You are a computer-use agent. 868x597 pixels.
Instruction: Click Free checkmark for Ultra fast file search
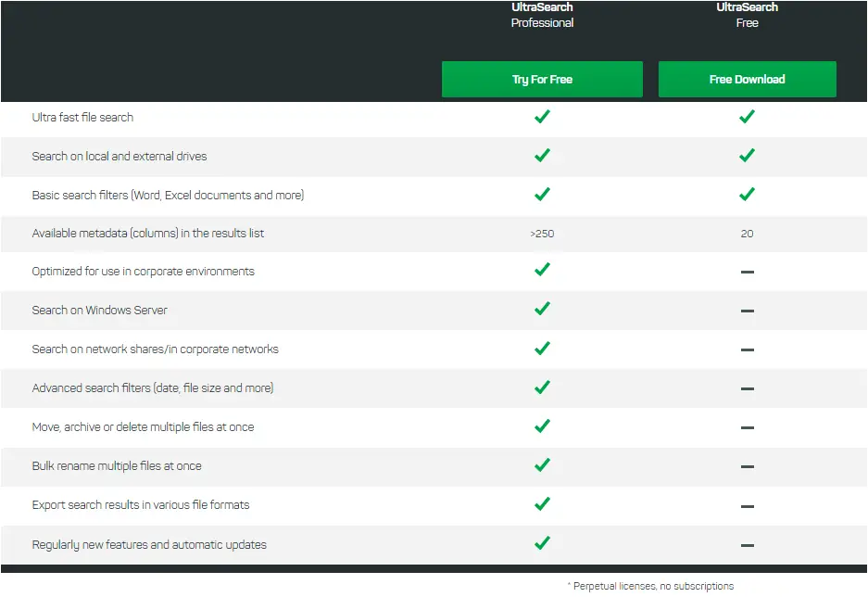coord(747,117)
